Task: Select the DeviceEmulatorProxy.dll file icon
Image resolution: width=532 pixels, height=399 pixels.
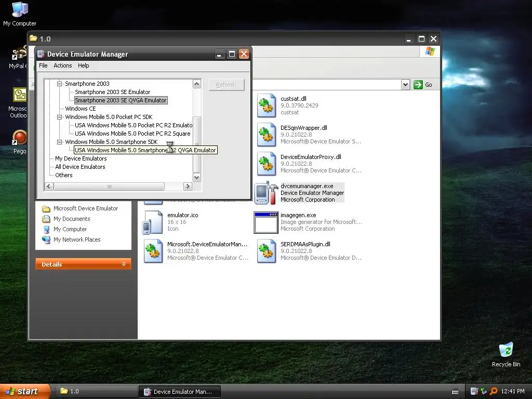Action: pyautogui.click(x=267, y=164)
